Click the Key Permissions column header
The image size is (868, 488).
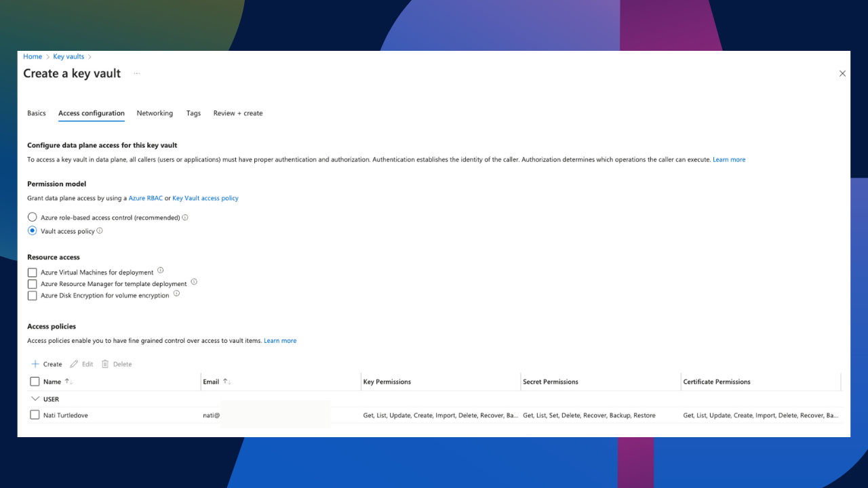click(387, 382)
